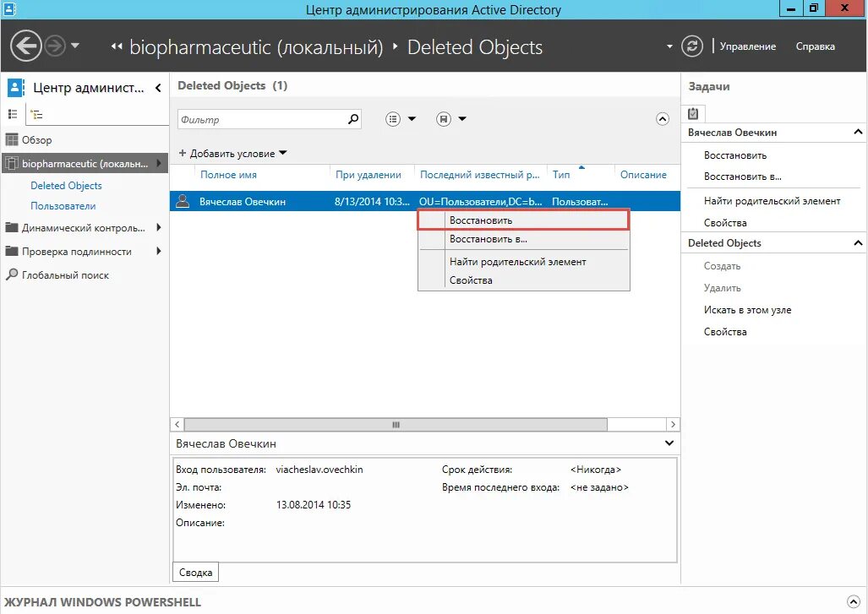Click the refresh icon in header

tap(692, 46)
